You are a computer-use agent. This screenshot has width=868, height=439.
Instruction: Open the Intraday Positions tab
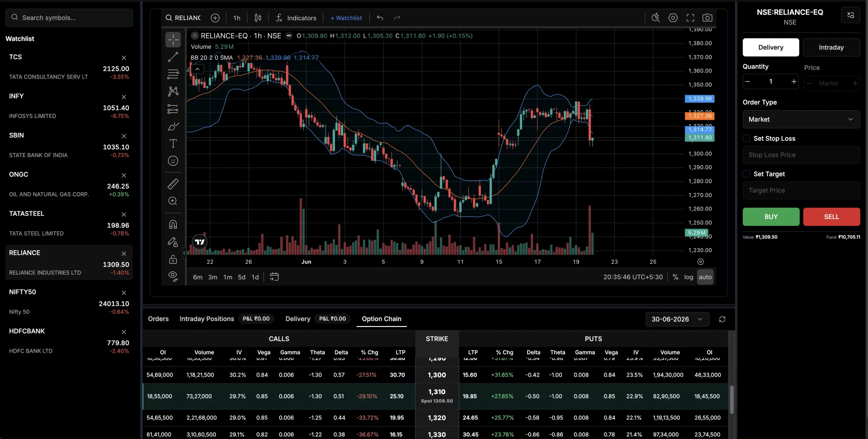click(x=207, y=319)
